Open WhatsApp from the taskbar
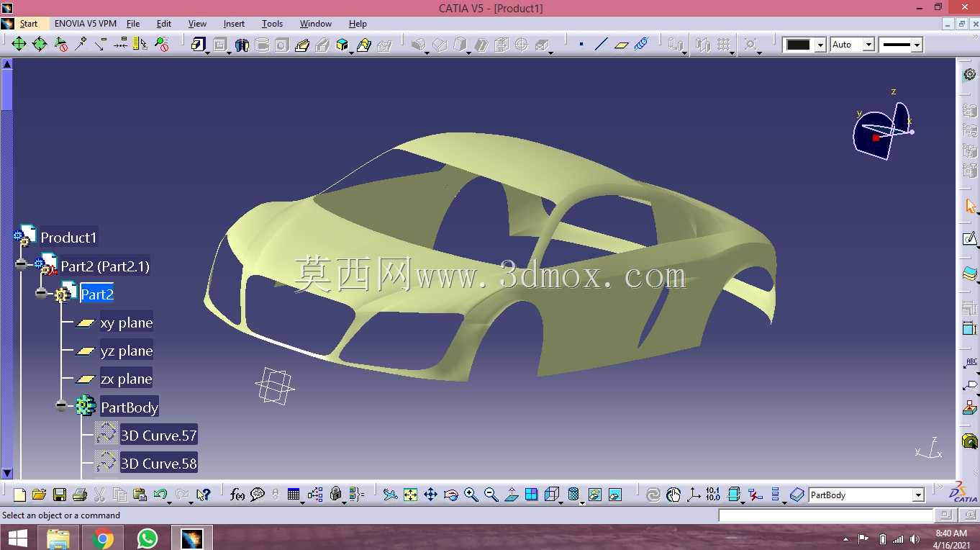This screenshot has width=980, height=550. 148,538
